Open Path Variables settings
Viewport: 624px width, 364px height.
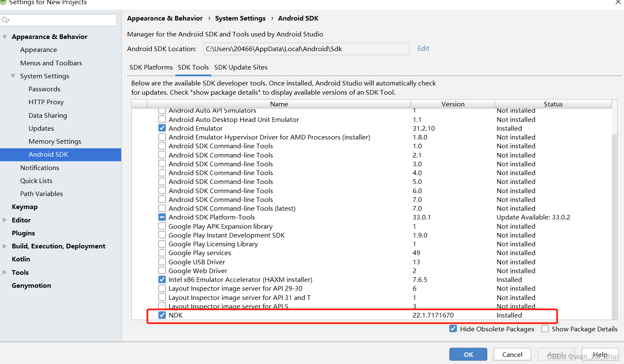pos(42,194)
